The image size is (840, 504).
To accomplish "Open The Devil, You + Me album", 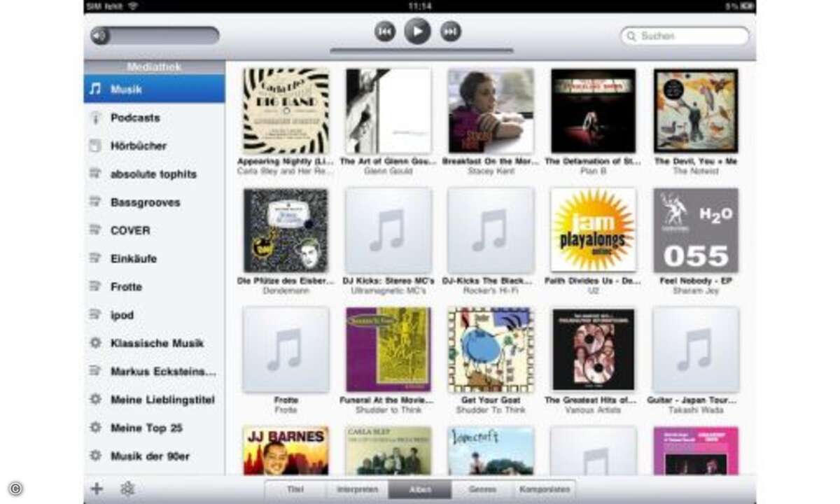I will point(696,111).
